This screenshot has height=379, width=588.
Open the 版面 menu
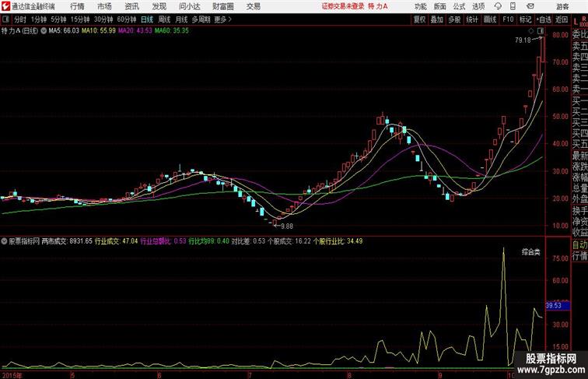tap(440, 6)
